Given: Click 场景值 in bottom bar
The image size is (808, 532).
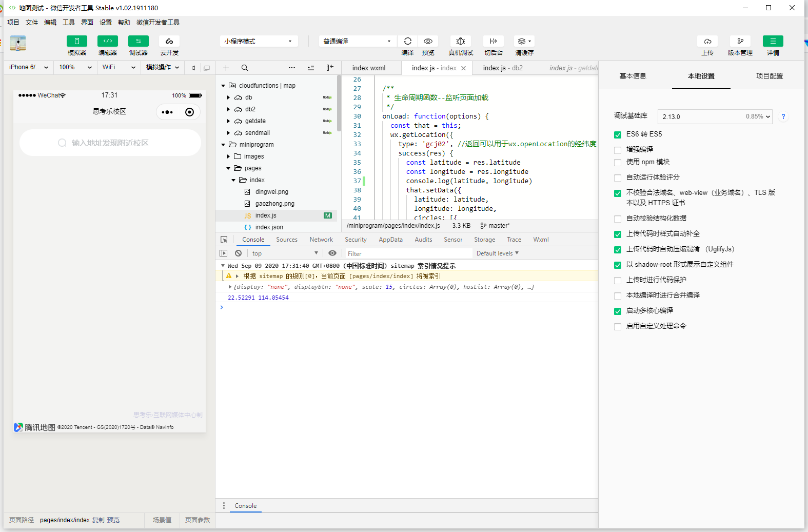Looking at the screenshot, I should (x=162, y=520).
